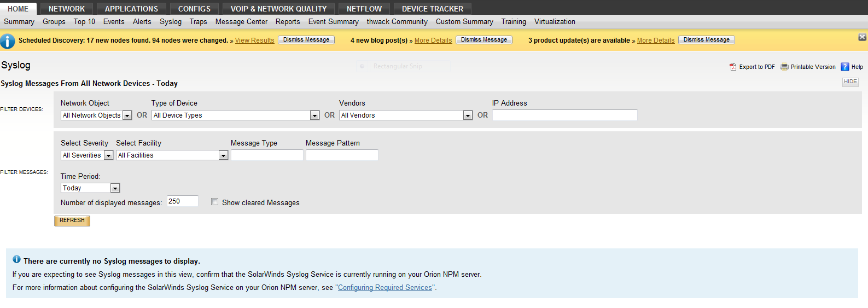868x308 pixels.
Task: Open the Time Period Today dropdown
Action: coord(90,188)
